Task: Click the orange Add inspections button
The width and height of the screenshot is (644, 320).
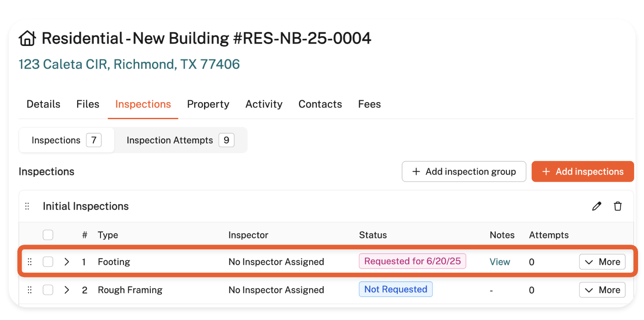Action: click(582, 171)
